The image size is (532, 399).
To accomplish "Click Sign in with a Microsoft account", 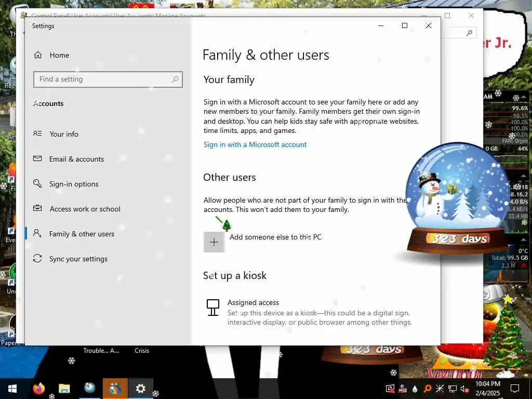I will (255, 144).
